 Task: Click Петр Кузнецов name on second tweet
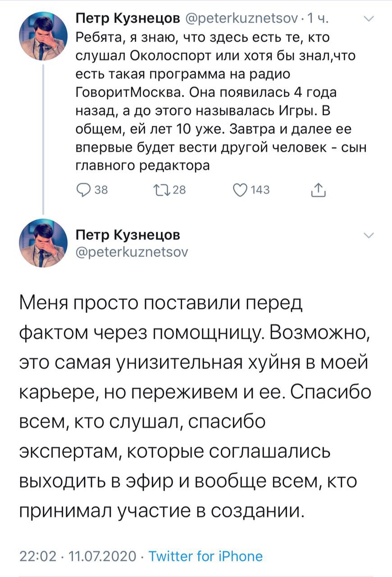[128, 235]
